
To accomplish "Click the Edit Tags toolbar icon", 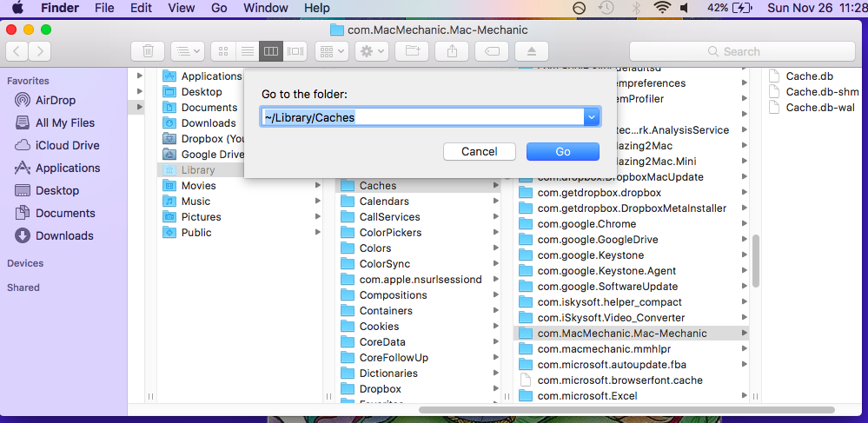I will click(x=492, y=51).
